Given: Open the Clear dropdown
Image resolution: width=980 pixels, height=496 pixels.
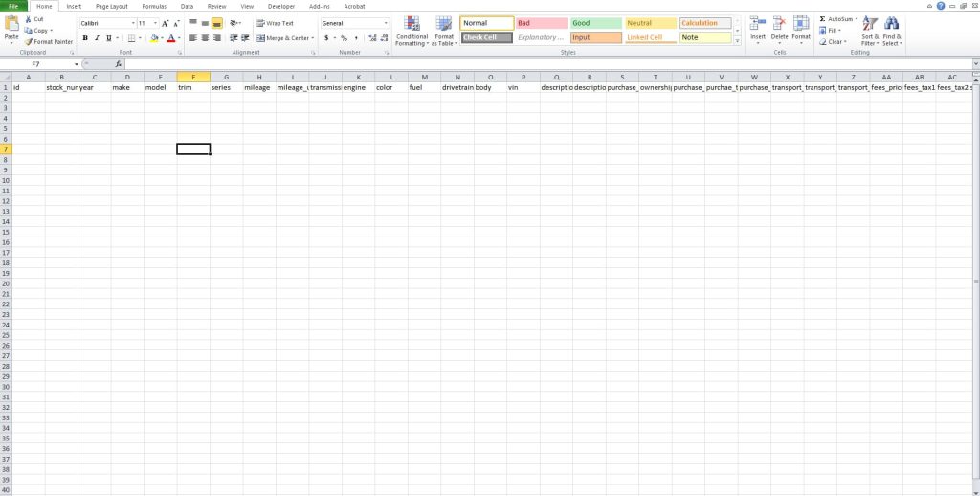Looking at the screenshot, I should coord(834,42).
